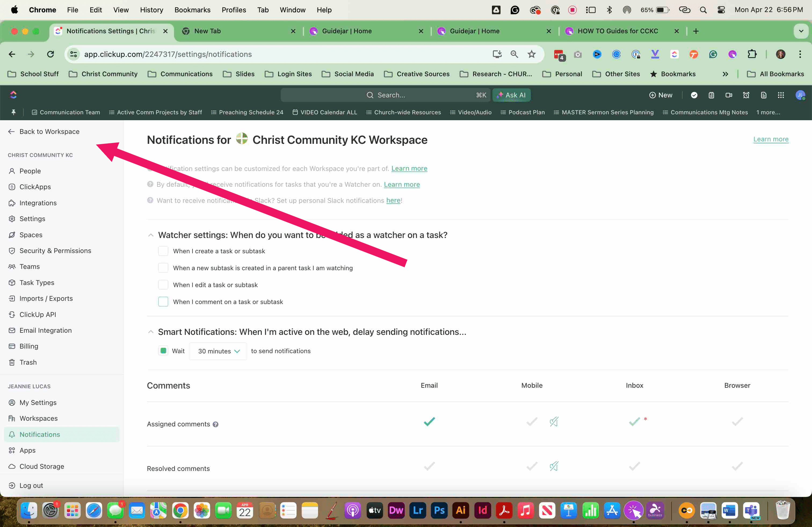Screen dimensions: 812x527
Task: Open the checkmark My Work icon in the top bar
Action: coord(694,95)
